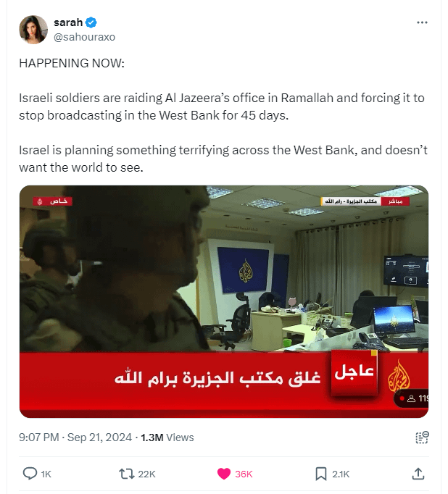448x494 pixels.
Task: Click the 1K replies count
Action: tap(46, 474)
